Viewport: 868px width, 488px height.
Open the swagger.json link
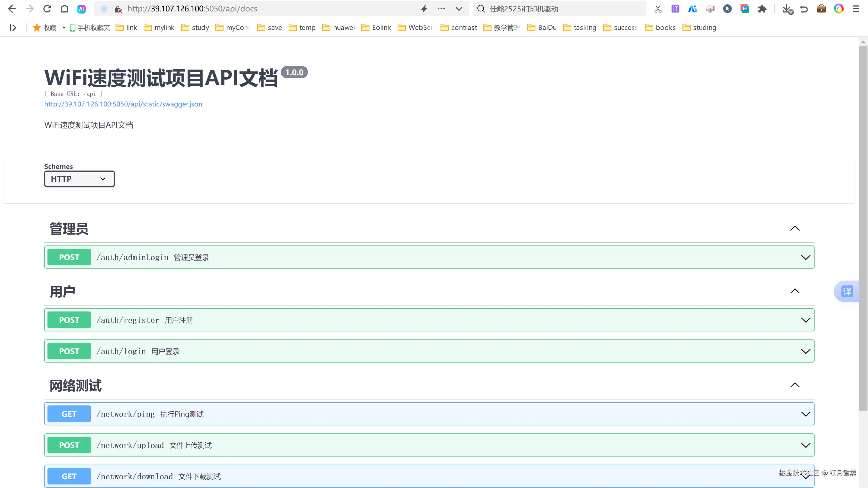(x=123, y=104)
